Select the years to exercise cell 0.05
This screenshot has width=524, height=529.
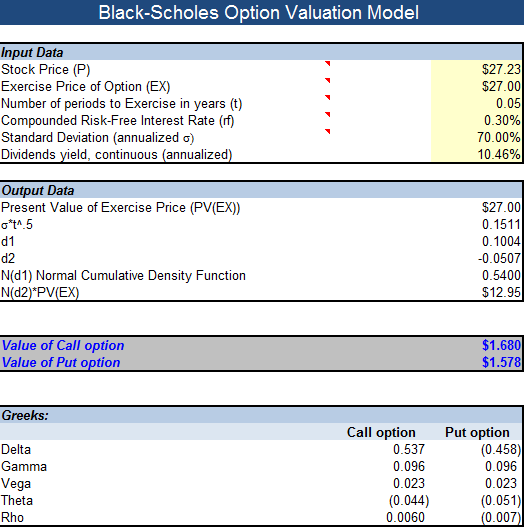click(x=476, y=104)
